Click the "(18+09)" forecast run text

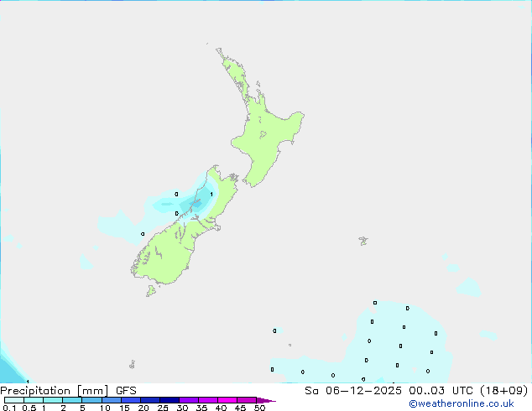click(504, 391)
